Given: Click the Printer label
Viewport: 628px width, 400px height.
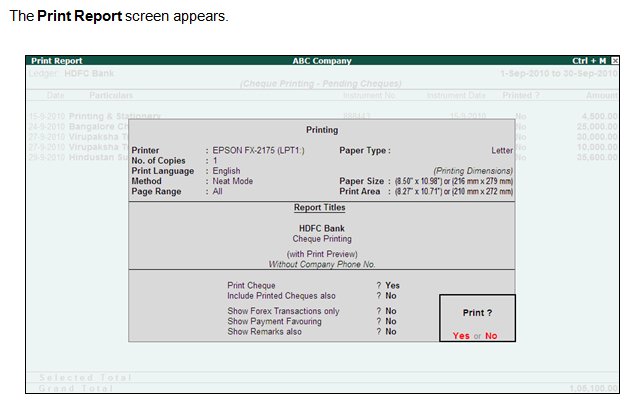Looking at the screenshot, I should (x=145, y=151).
